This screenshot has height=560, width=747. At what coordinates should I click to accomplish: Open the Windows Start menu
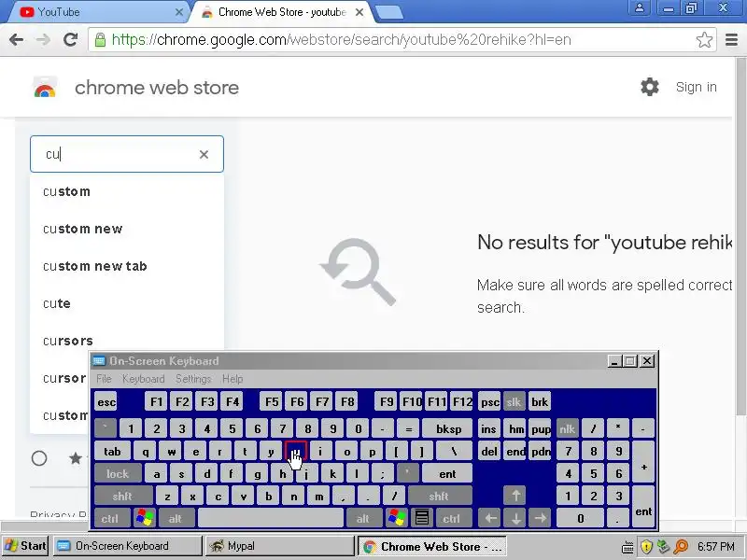[x=25, y=546]
